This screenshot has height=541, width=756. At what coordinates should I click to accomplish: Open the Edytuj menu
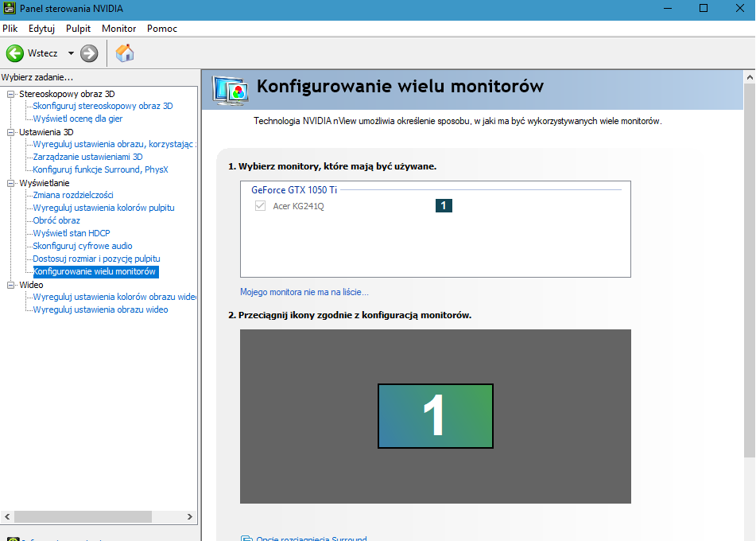point(41,29)
